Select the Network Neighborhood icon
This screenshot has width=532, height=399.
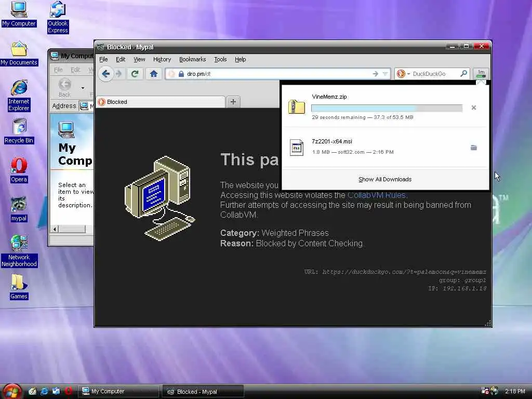click(x=19, y=251)
